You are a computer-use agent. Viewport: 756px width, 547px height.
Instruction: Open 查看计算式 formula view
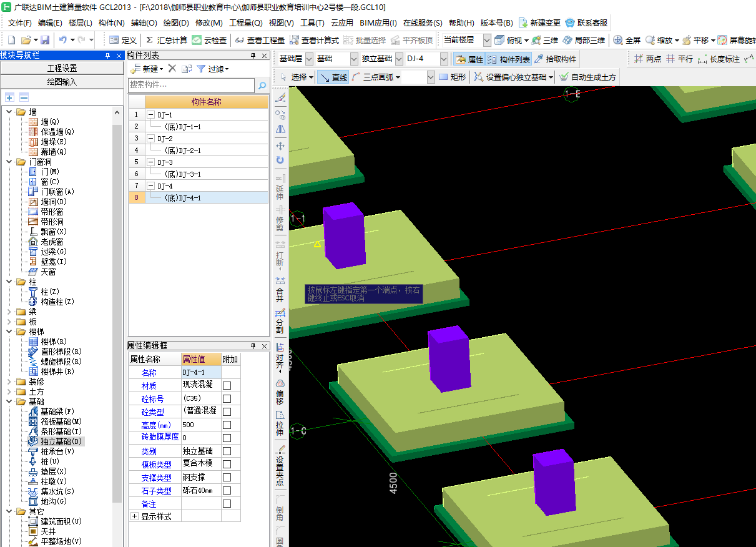[x=314, y=40]
